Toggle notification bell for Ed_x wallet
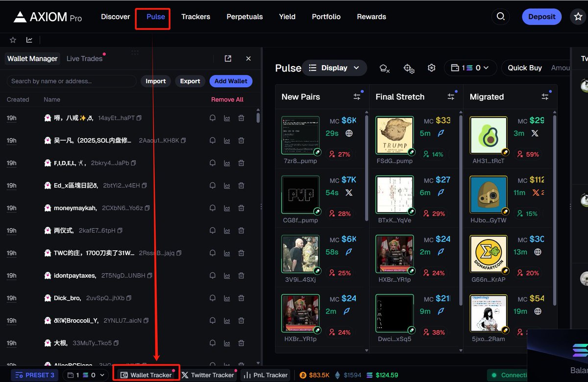588x382 pixels. [x=213, y=186]
